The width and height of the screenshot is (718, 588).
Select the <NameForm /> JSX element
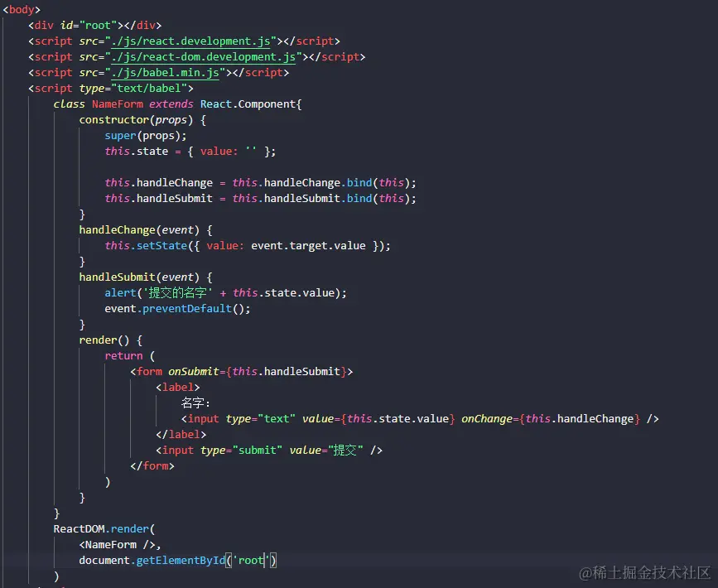118,544
